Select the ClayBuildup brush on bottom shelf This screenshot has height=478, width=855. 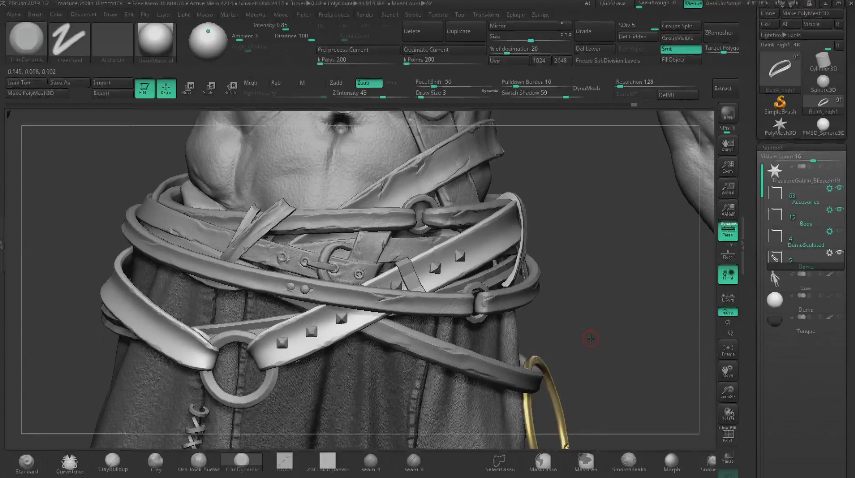[x=112, y=463]
